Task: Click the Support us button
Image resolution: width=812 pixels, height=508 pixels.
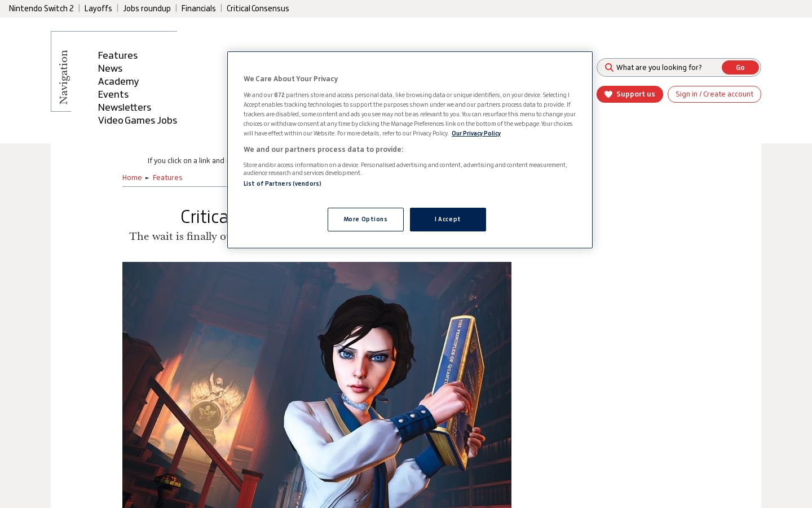Action: pyautogui.click(x=630, y=94)
